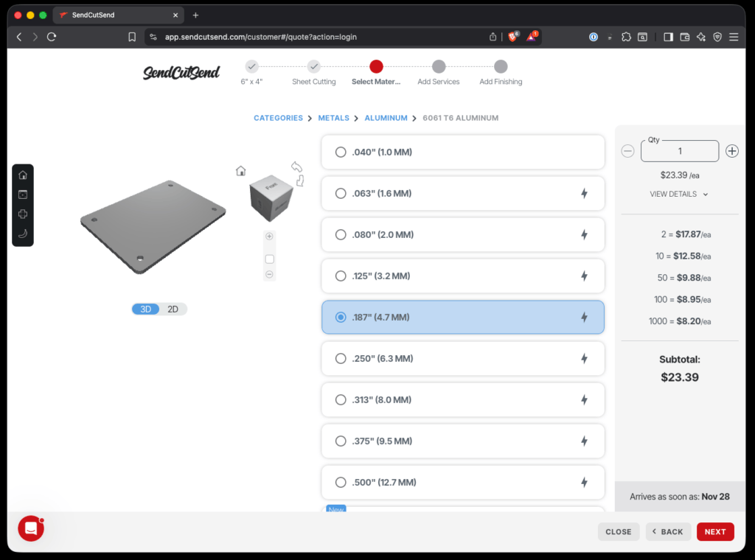
Task: Open the Intercom chat bubble
Action: [31, 528]
